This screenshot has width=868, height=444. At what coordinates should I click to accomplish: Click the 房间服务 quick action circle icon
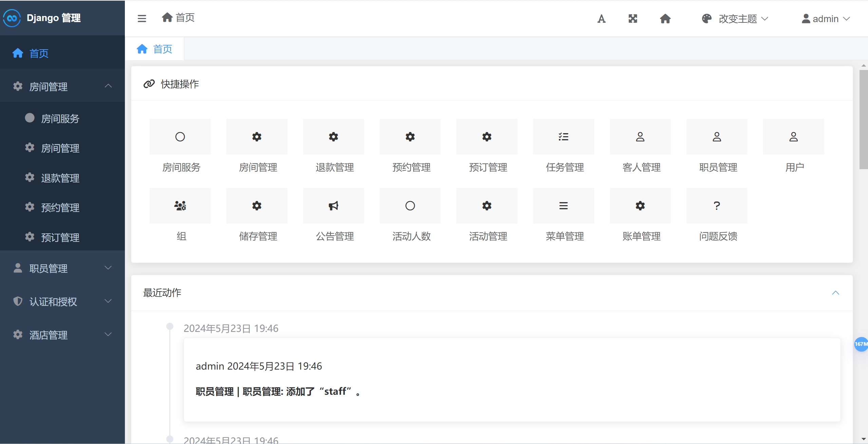pyautogui.click(x=180, y=137)
